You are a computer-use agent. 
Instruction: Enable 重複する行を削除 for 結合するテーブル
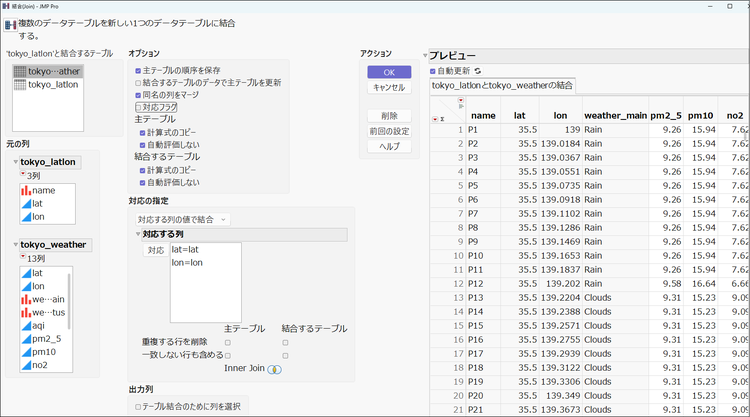pos(286,342)
